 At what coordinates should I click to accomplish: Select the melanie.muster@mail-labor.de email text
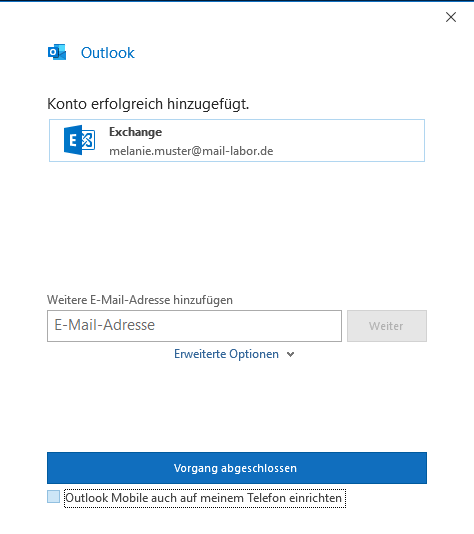click(x=191, y=151)
